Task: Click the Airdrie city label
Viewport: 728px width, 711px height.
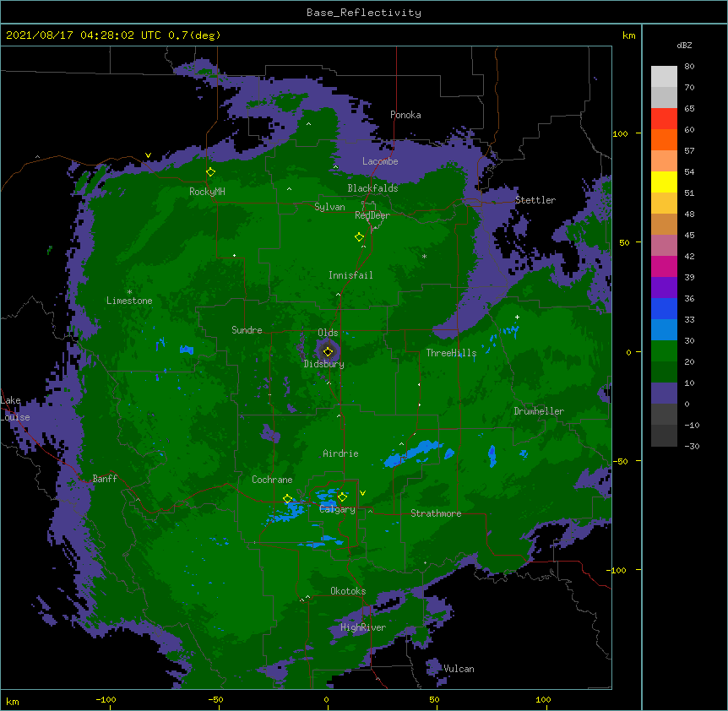Action: pos(341,453)
